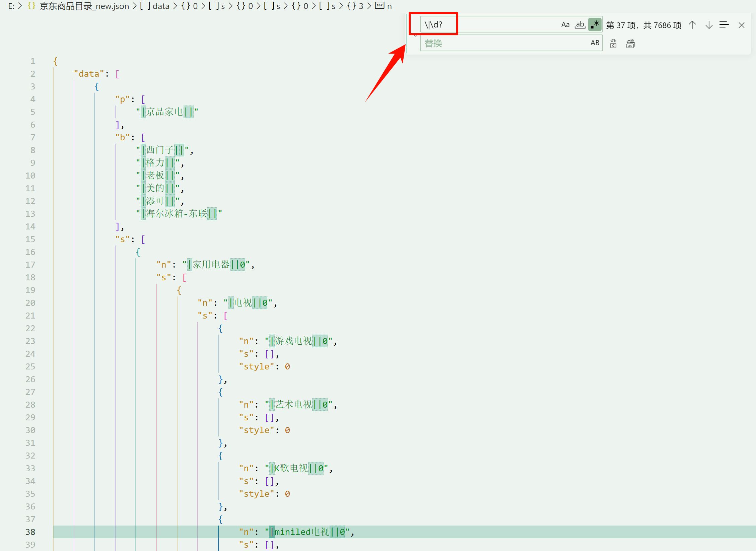Click the "style" key on line 25
Screen dimensions: 756x551
pyautogui.click(x=256, y=366)
